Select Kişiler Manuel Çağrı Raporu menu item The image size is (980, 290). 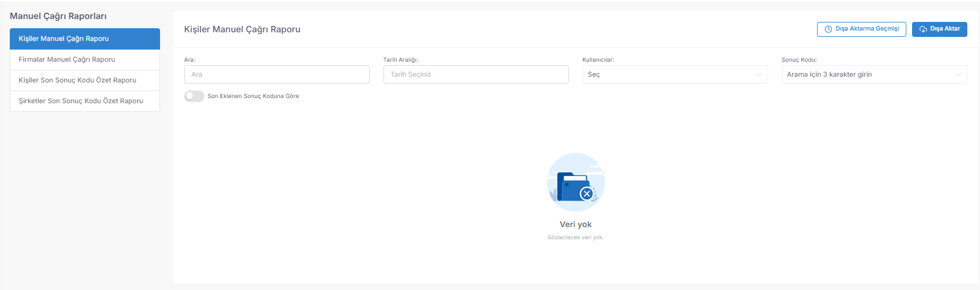pos(85,39)
